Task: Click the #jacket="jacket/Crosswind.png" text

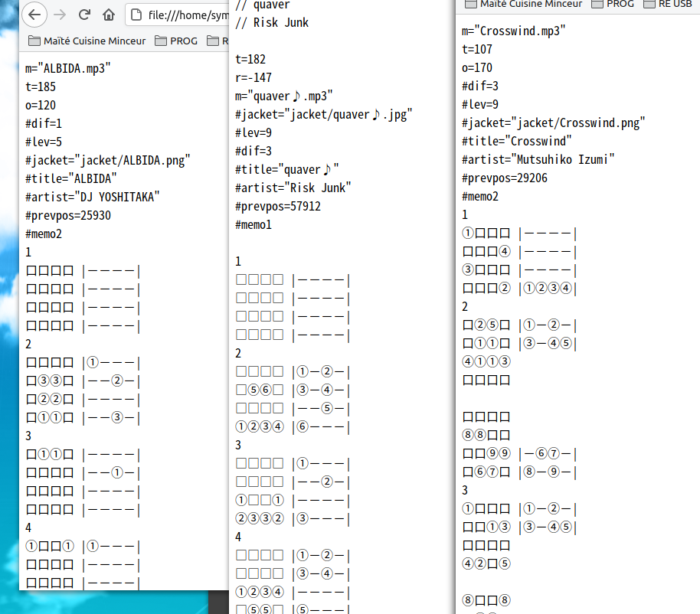Action: coord(554,123)
